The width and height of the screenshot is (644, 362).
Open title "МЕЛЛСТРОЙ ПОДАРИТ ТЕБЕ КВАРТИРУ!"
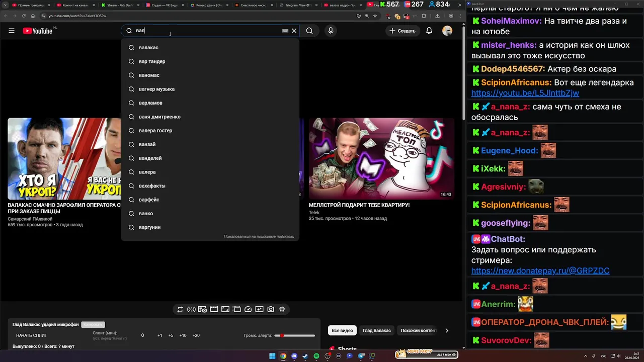click(359, 205)
